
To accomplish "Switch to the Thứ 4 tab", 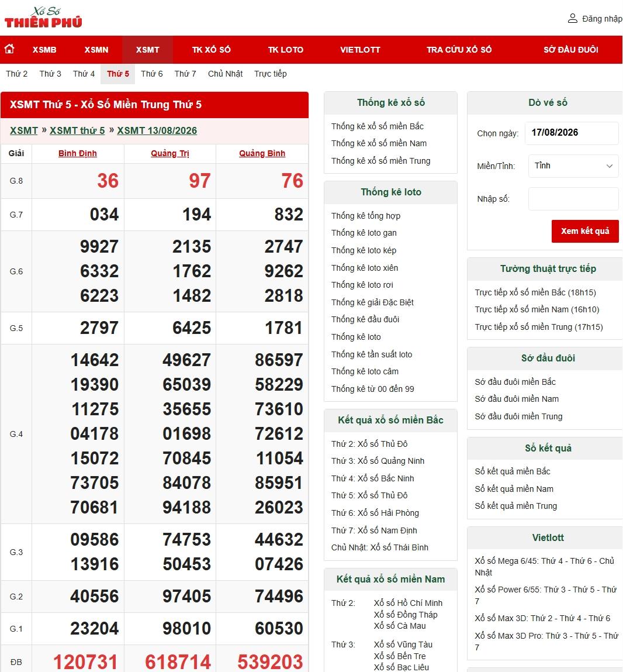I will [x=84, y=74].
